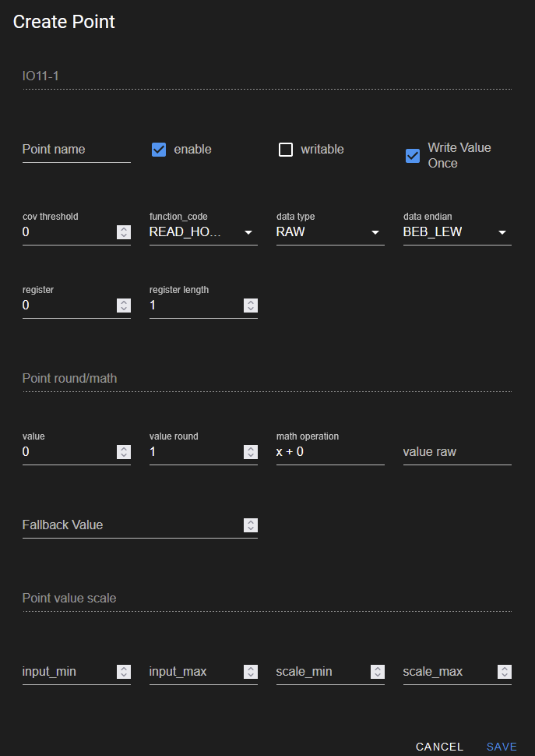Screen dimensions: 535x756
Task: Focus the Point name text field
Action: (x=76, y=150)
